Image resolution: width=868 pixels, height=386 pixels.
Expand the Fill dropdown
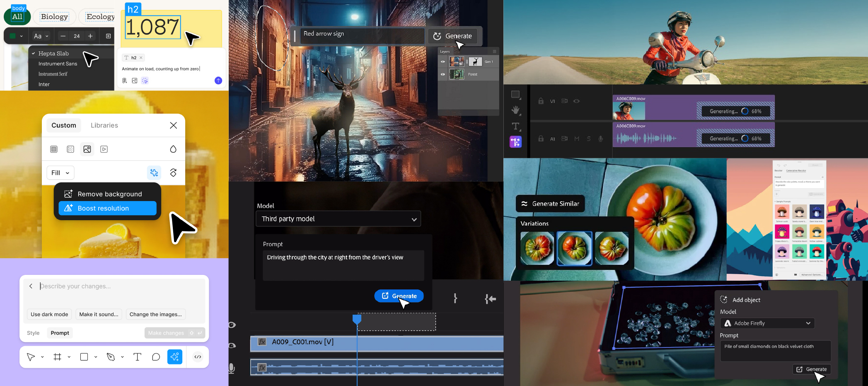pos(60,172)
